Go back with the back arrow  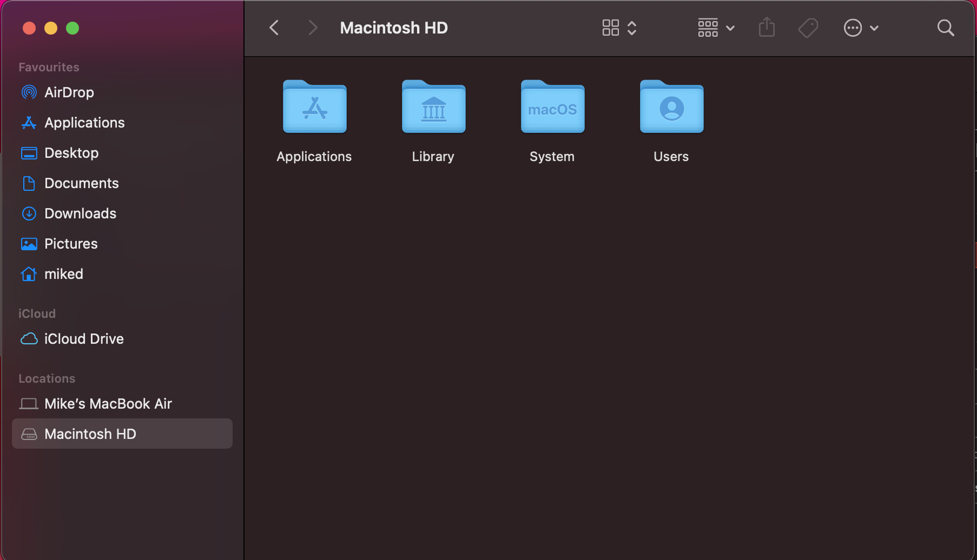point(274,28)
